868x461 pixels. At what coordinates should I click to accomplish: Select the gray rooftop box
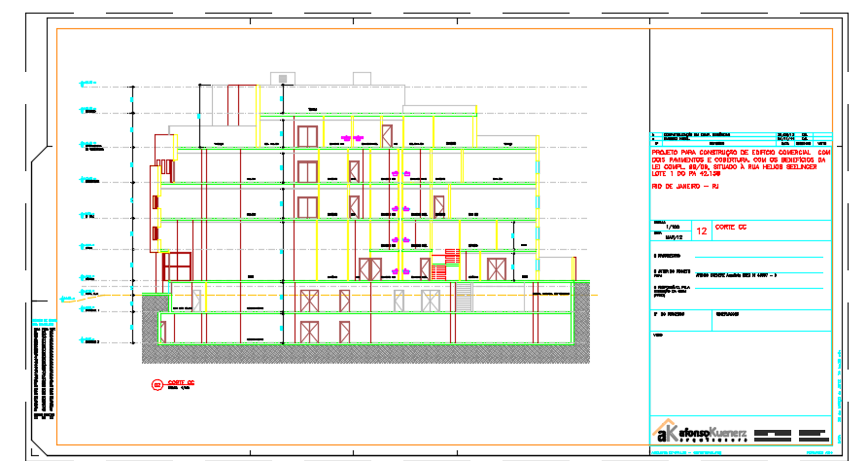pos(282,79)
